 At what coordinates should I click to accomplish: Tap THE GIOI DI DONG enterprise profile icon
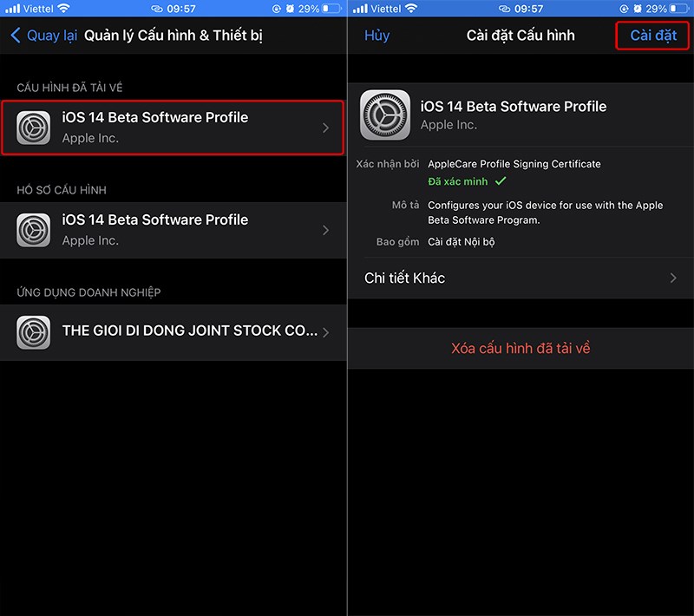(33, 331)
